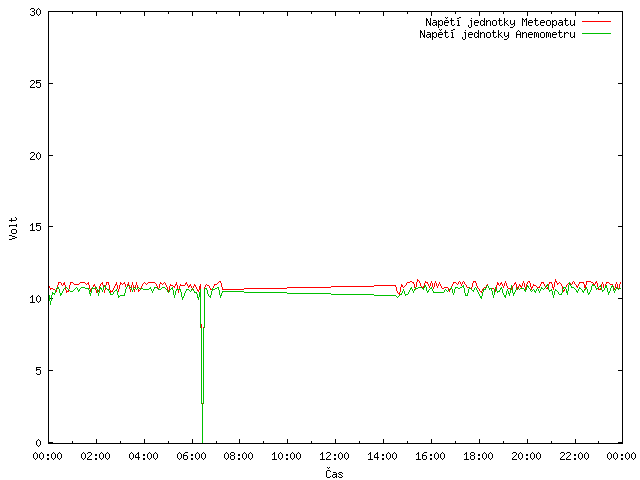640x480 pixels.
Task: Click the y-axis value 5
Action: (x=39, y=371)
